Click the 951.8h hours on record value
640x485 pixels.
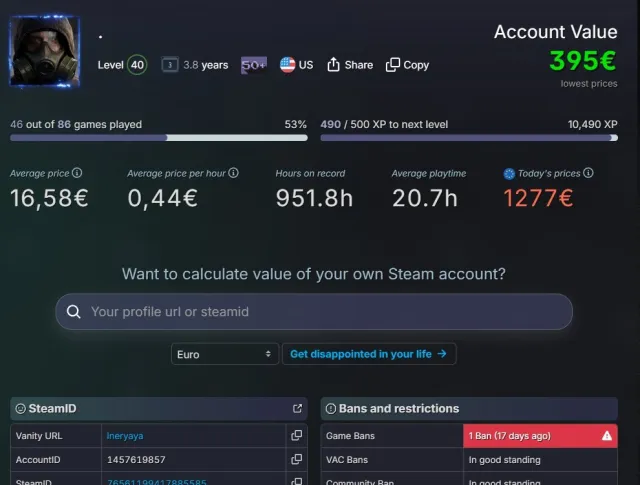314,198
